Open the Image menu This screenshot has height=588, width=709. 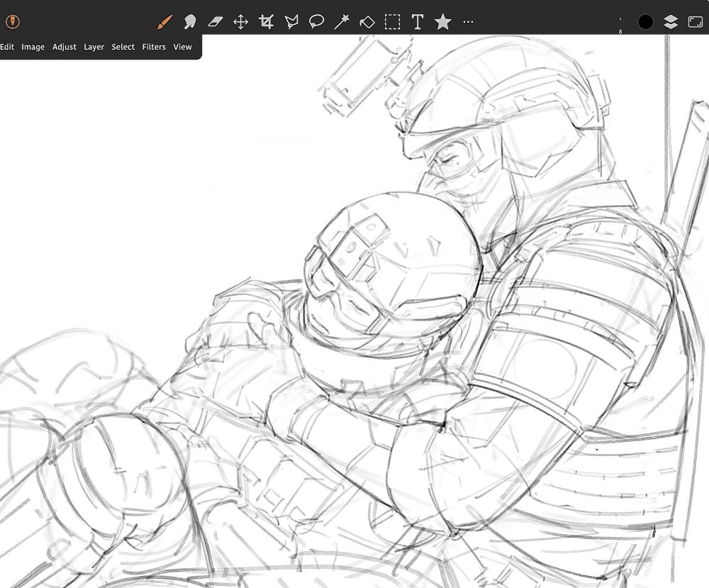coord(33,47)
